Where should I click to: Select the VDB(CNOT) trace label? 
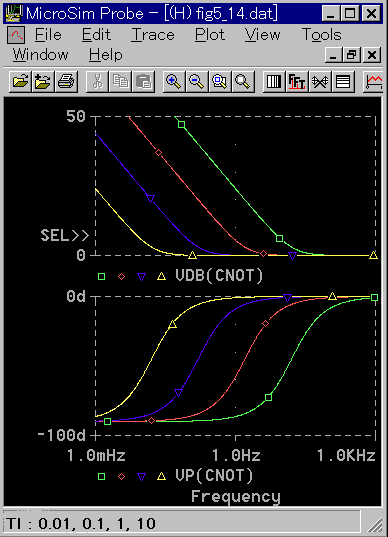pos(219,275)
